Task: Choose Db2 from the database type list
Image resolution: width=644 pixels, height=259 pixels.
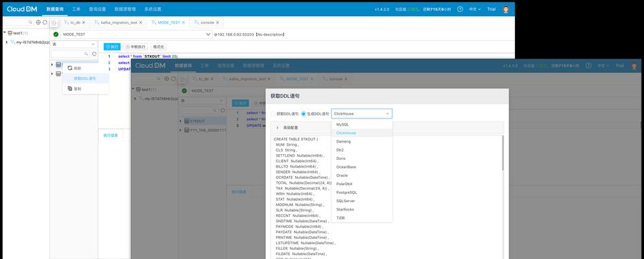Action: click(x=361, y=150)
